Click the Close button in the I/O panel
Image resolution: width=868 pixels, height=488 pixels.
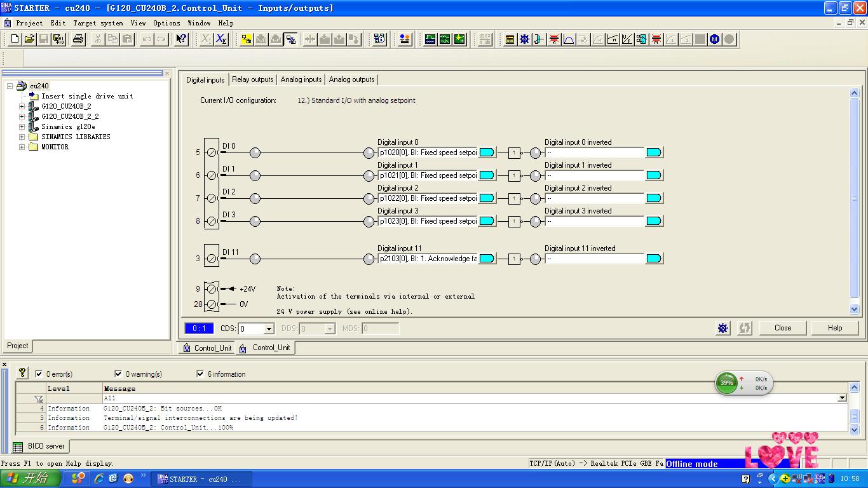tap(783, 328)
